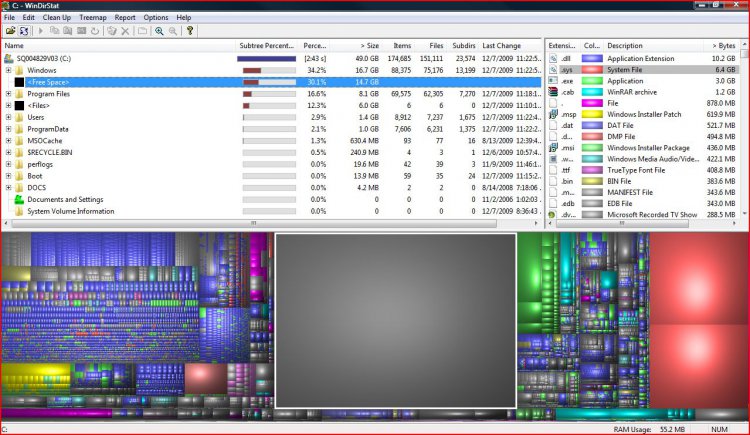
Task: Expand the ProgramData folder node
Action: click(8, 129)
